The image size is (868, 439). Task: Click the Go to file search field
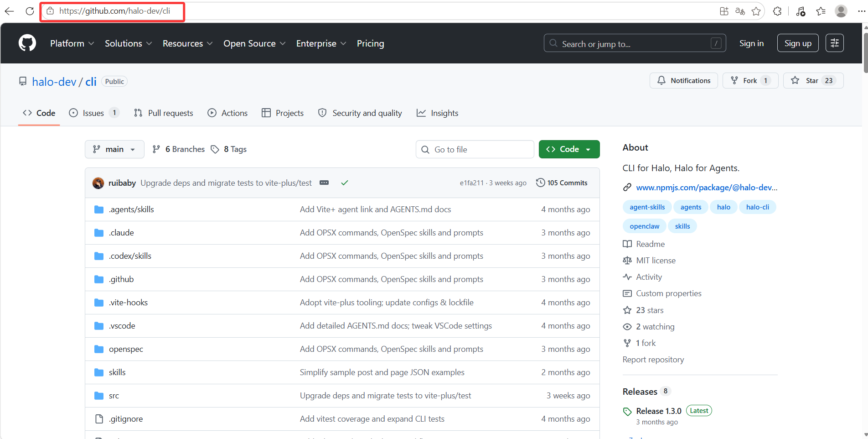coord(475,149)
